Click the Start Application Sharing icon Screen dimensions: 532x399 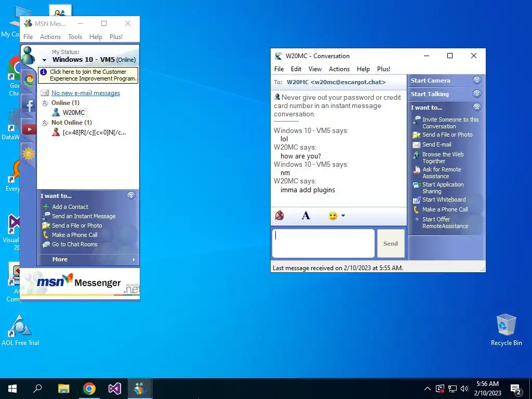pos(416,185)
